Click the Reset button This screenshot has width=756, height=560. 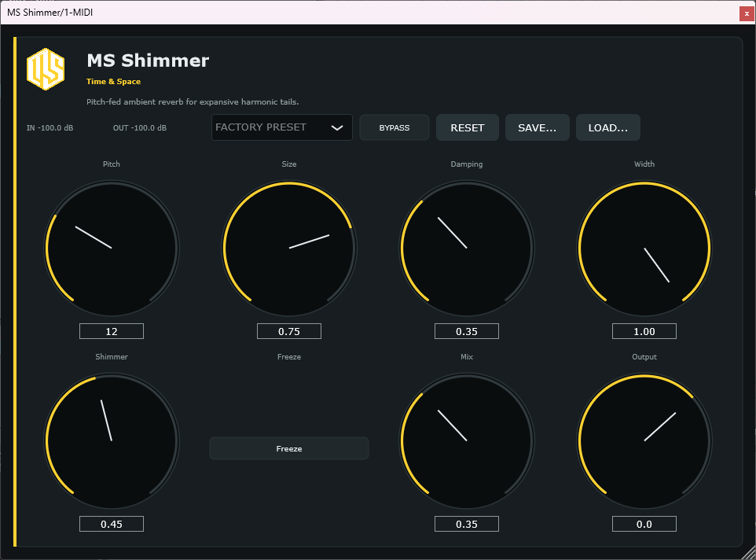coord(468,127)
